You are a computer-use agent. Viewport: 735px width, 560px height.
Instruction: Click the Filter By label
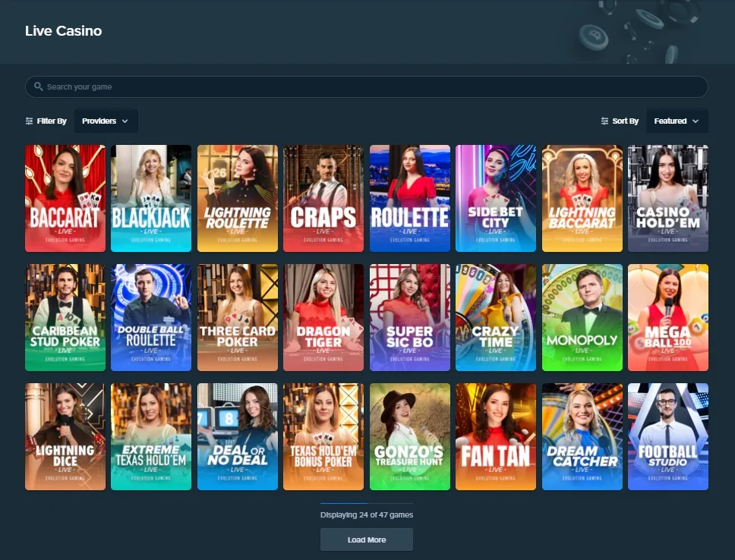52,121
